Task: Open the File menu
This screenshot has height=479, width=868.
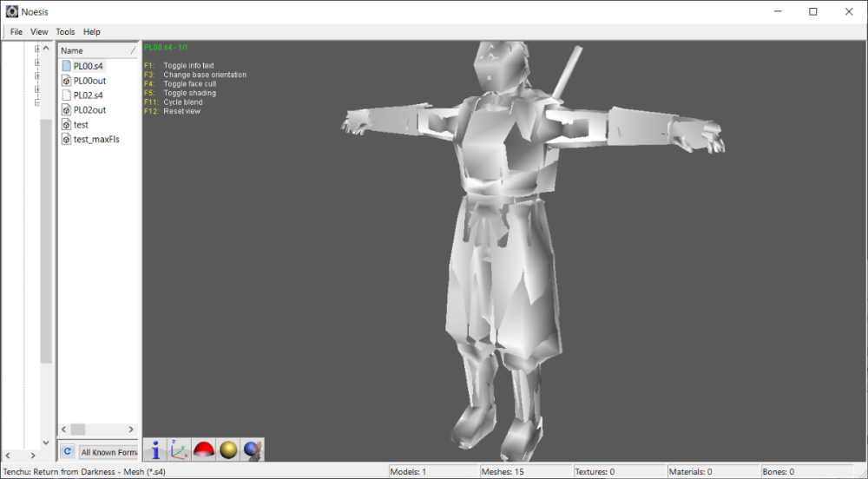Action: [x=16, y=32]
